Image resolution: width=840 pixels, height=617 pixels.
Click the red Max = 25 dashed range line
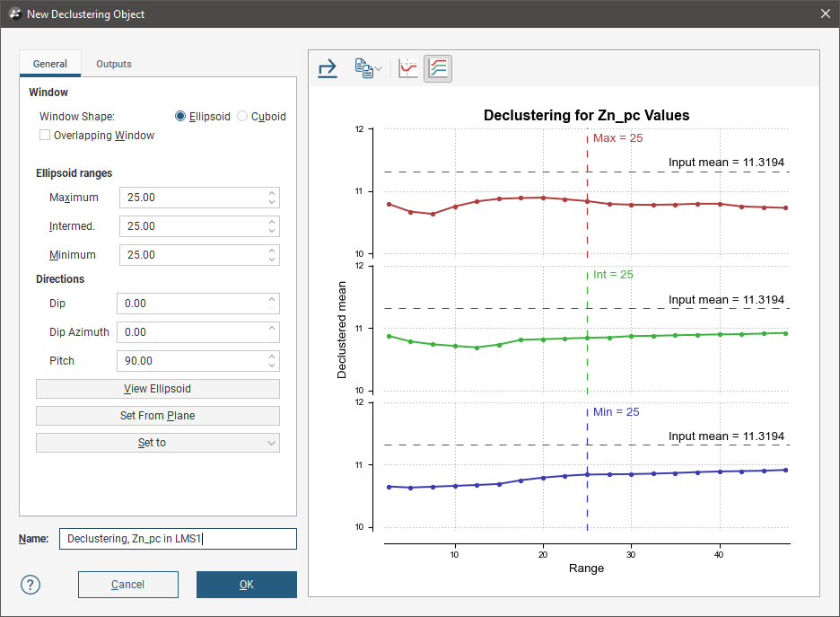587,225
